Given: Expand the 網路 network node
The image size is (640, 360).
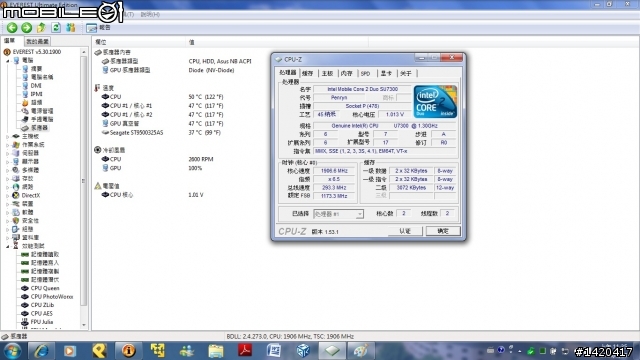Looking at the screenshot, I should (8, 187).
